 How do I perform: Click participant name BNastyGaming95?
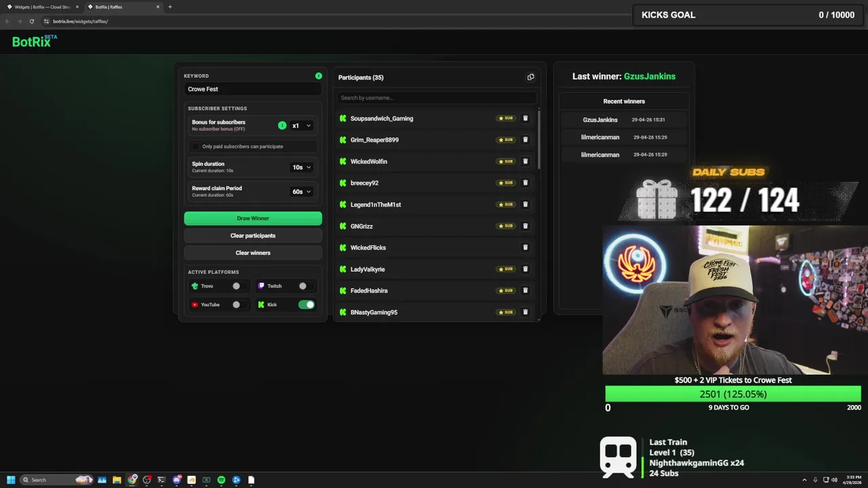(x=374, y=312)
